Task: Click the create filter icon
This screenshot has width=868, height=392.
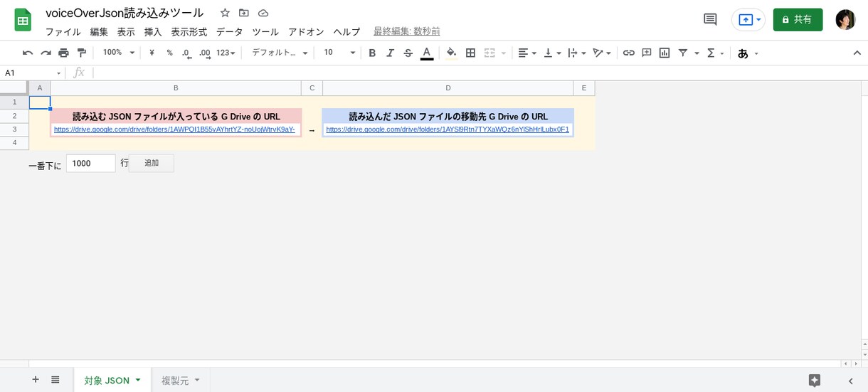Action: pos(683,53)
